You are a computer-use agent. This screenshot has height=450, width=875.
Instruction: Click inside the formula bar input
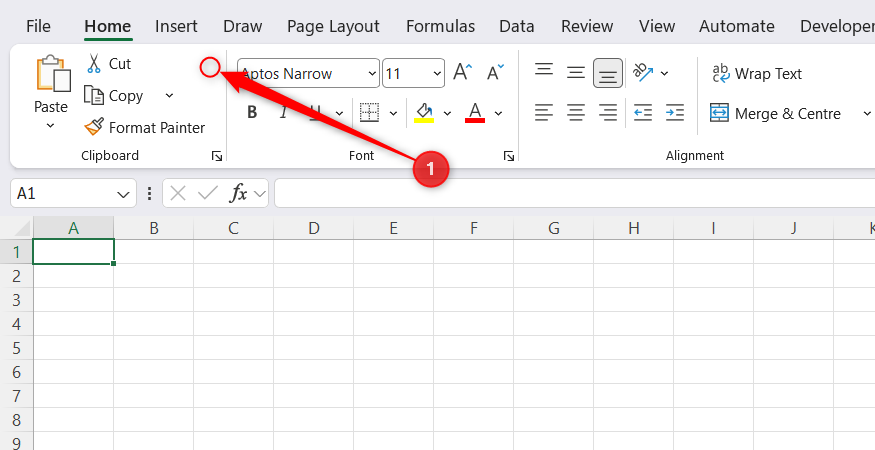pos(575,193)
